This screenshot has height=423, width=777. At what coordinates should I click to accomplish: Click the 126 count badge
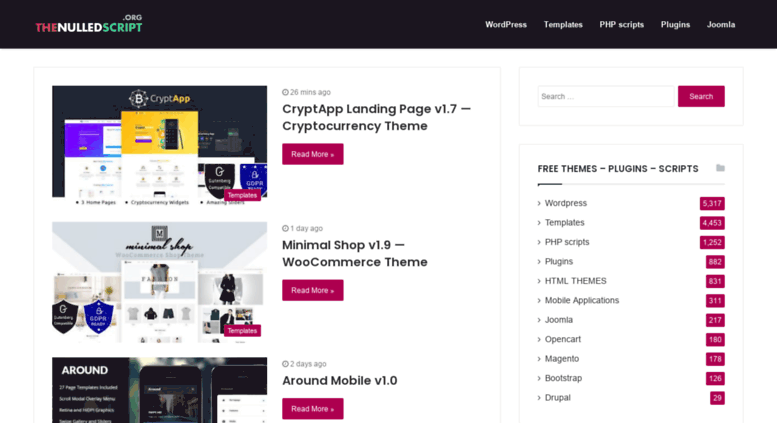tap(715, 378)
